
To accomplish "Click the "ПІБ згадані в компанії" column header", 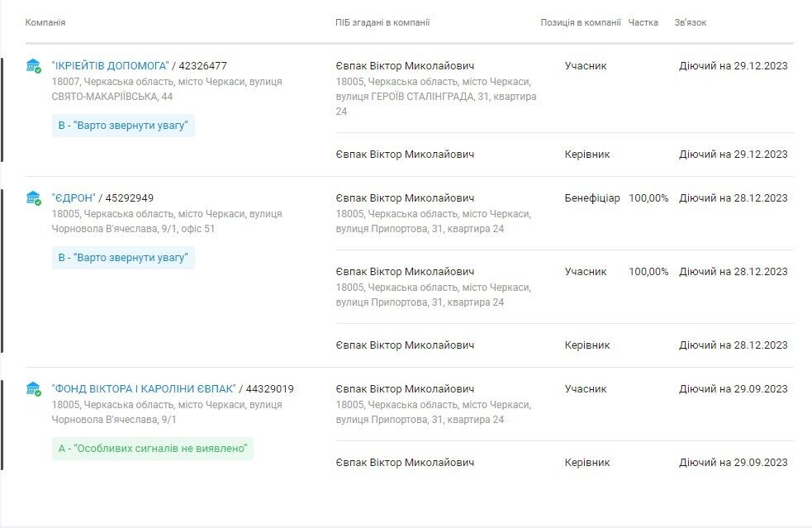I will point(382,22).
